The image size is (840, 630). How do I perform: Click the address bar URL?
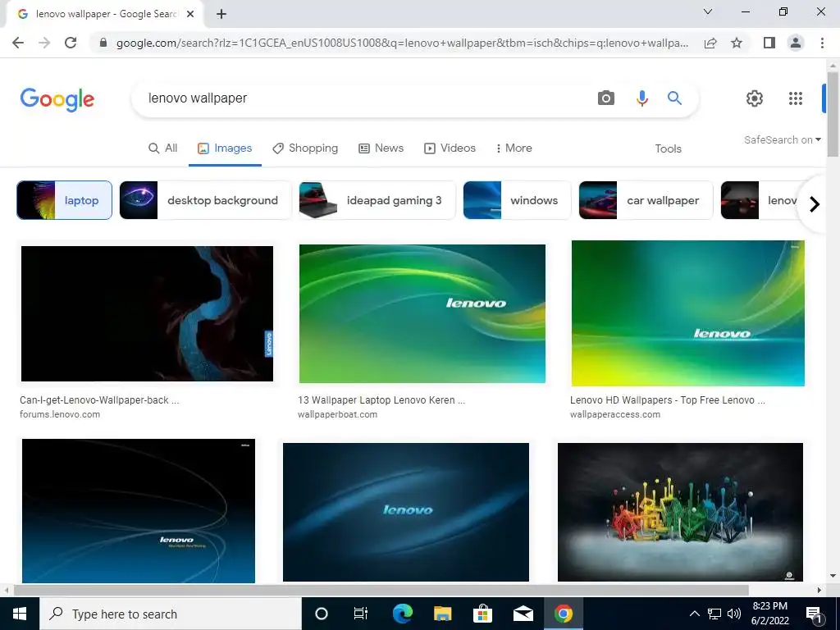coord(402,43)
